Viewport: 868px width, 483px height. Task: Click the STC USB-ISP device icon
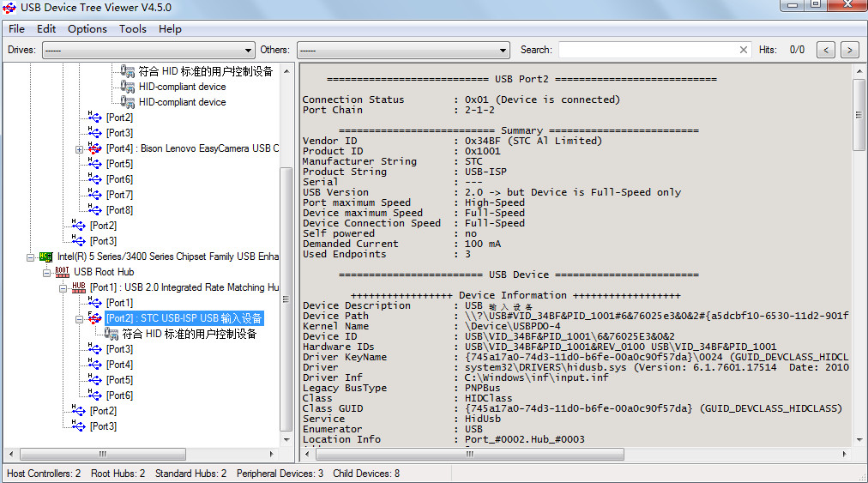94,318
